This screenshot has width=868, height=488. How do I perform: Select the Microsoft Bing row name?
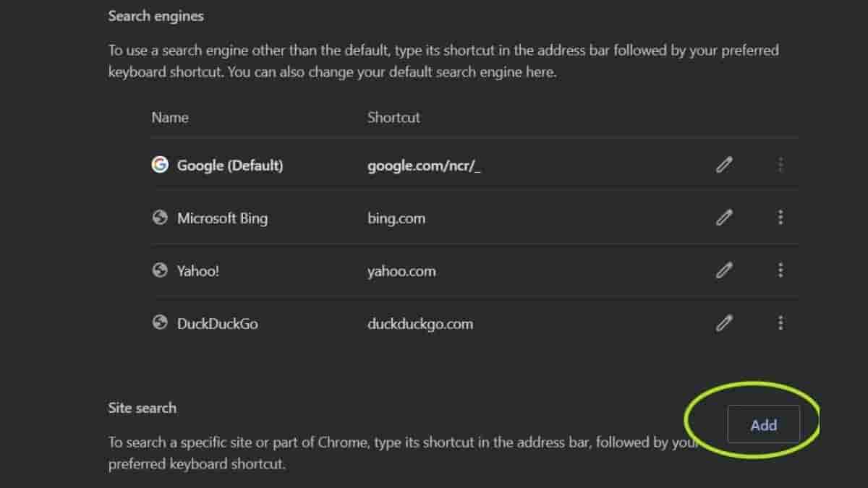(x=222, y=218)
